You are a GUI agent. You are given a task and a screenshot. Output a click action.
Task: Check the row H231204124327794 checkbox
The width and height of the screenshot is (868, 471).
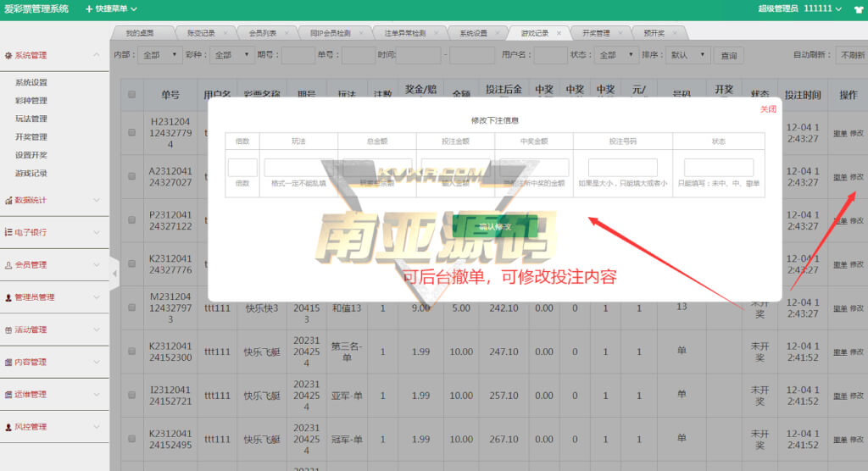point(131,133)
